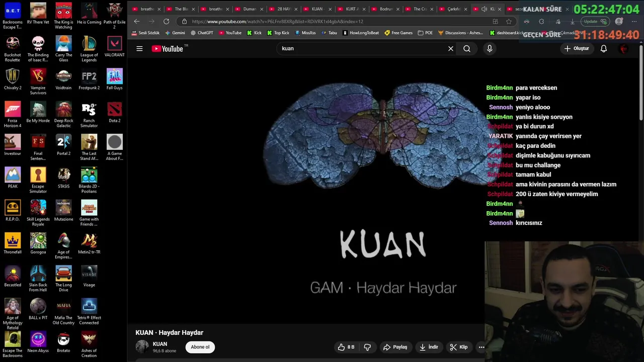Screen dimensions: 644x362
Task: Bookmark this page with star icon
Action: pos(509,21)
